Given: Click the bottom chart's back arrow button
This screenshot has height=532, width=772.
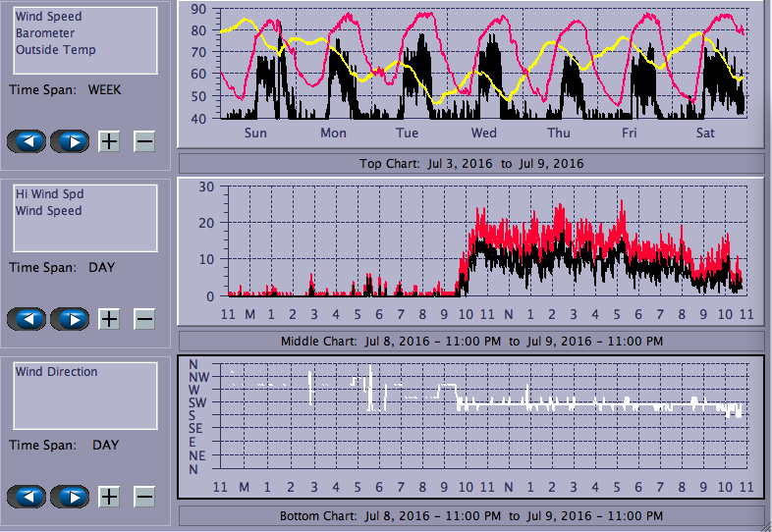Looking at the screenshot, I should point(27,497).
